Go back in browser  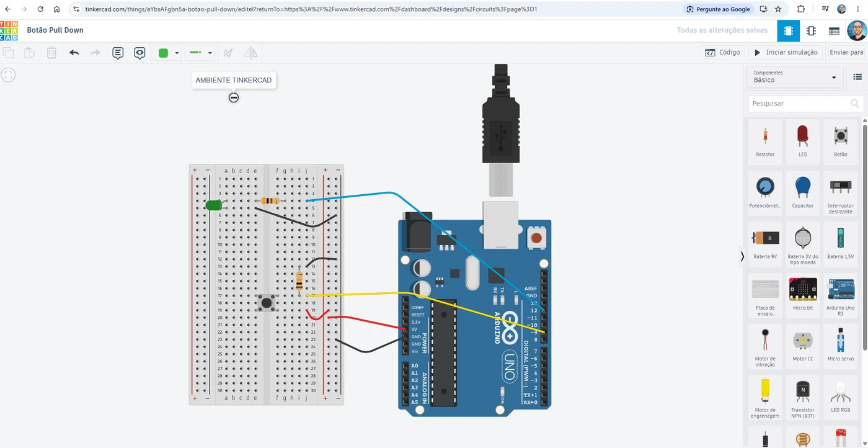(7, 9)
